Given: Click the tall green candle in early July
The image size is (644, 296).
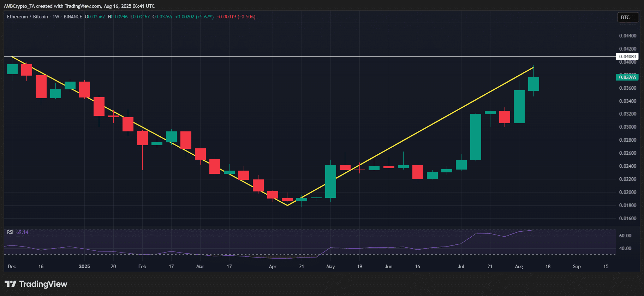Looking at the screenshot, I should click(476, 137).
